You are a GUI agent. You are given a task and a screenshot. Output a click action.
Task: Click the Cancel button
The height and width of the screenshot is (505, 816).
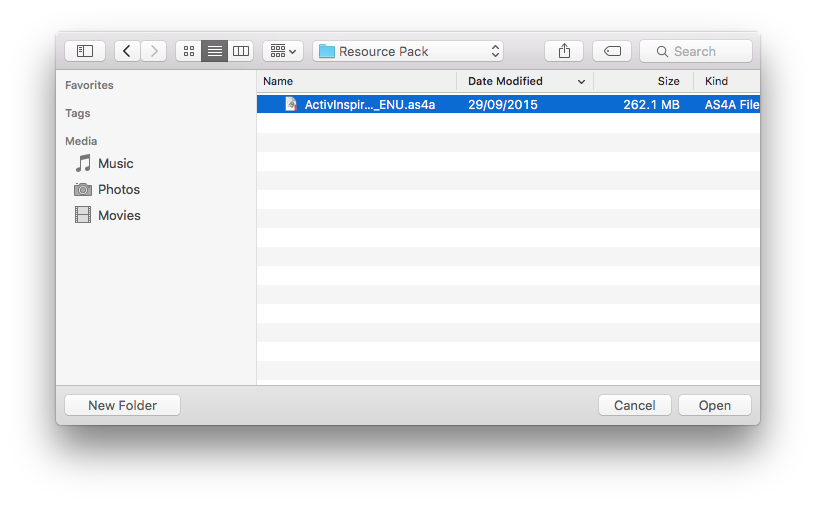(634, 405)
